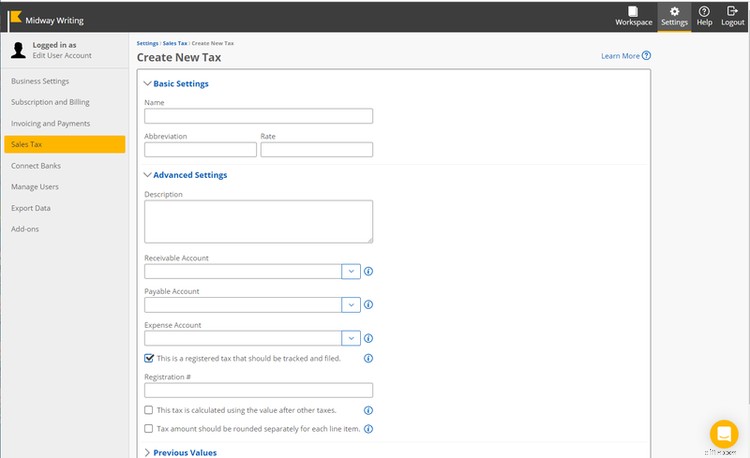Enable rounding separately for each line item
This screenshot has width=750, height=458.
[x=149, y=429]
